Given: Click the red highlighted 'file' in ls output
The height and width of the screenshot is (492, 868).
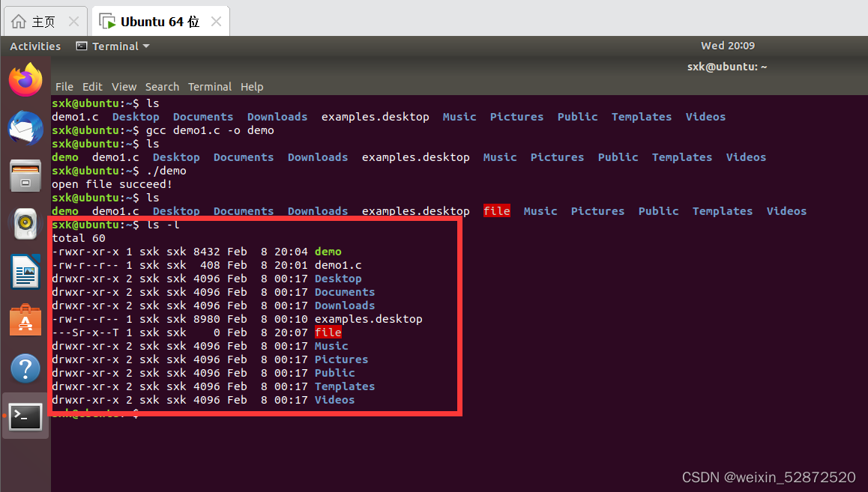Looking at the screenshot, I should [x=496, y=211].
